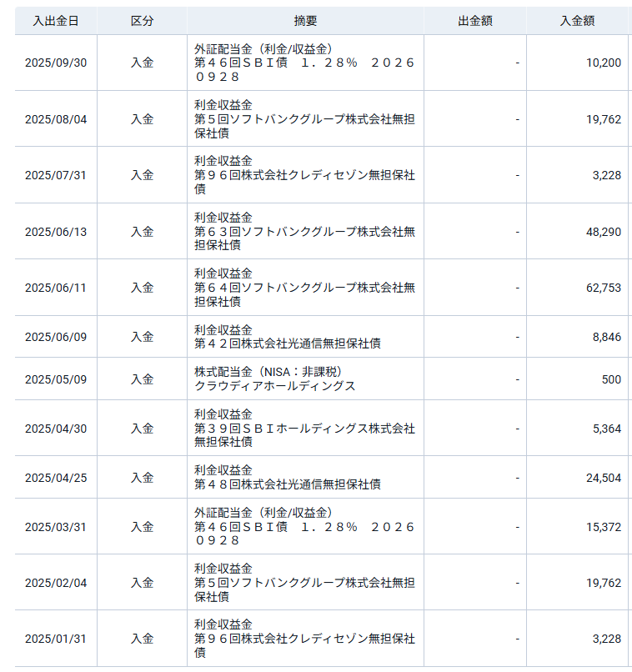632x672 pixels.
Task: Select the 第39回SBIホールディングス bond description
Action: pos(304,429)
